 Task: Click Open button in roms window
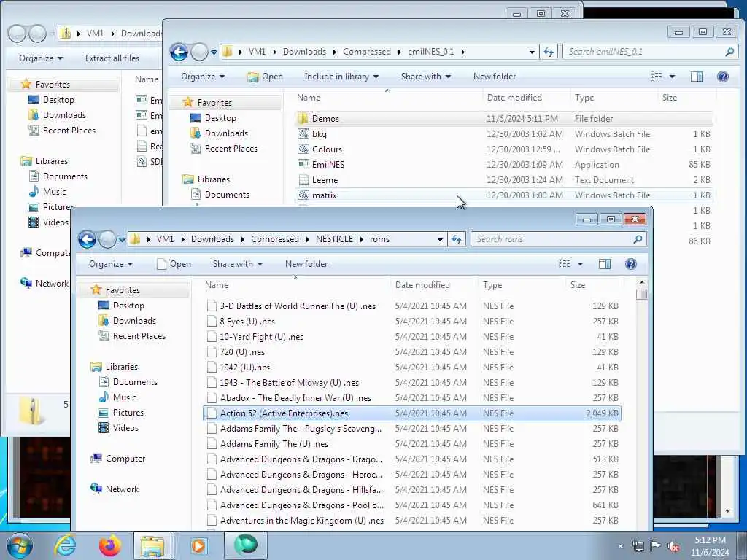click(x=174, y=264)
